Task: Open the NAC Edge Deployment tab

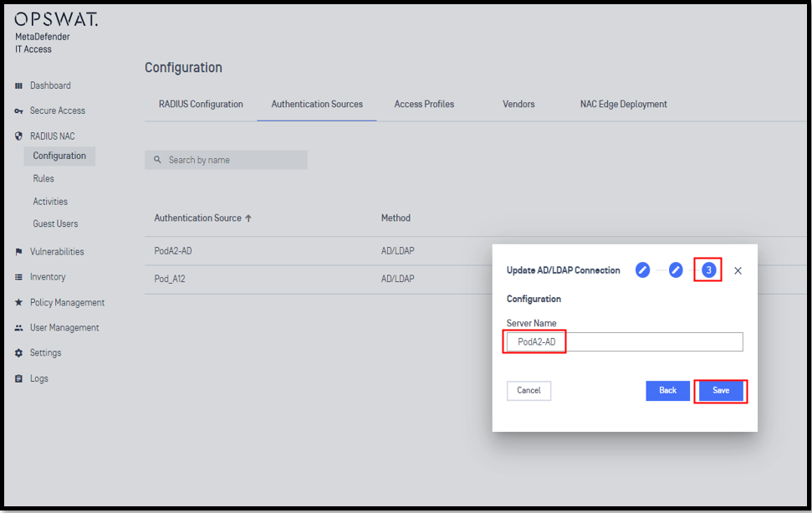Action: coord(624,104)
